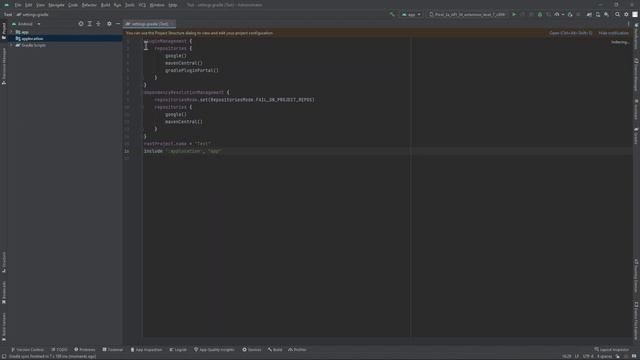640x360 pixels.
Task: Click the Make Project hammer icon
Action: point(392,14)
